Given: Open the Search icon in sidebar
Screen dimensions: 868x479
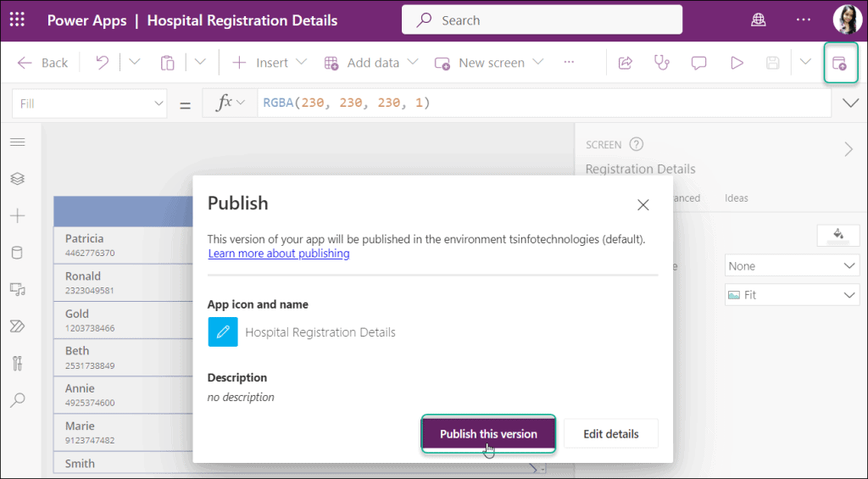Looking at the screenshot, I should click(x=18, y=400).
